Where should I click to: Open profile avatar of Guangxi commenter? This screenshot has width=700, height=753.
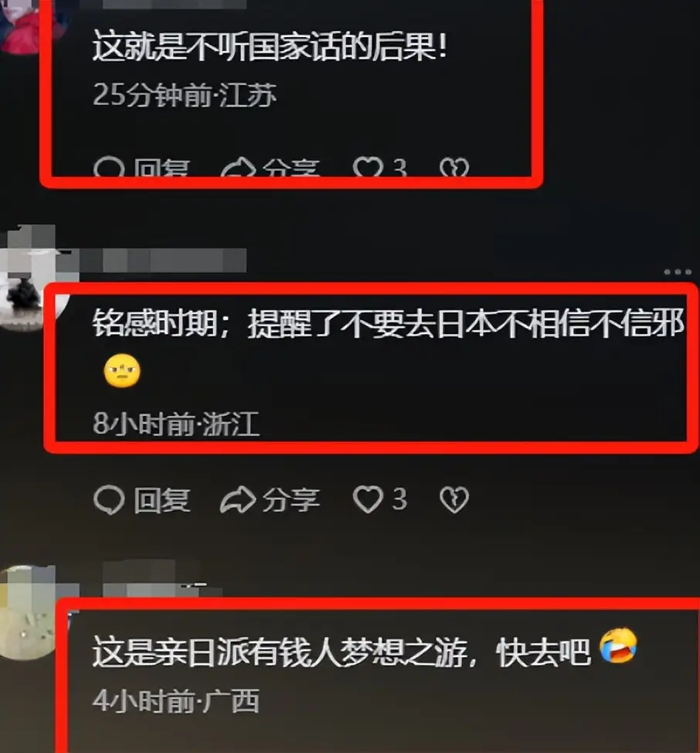(26, 614)
